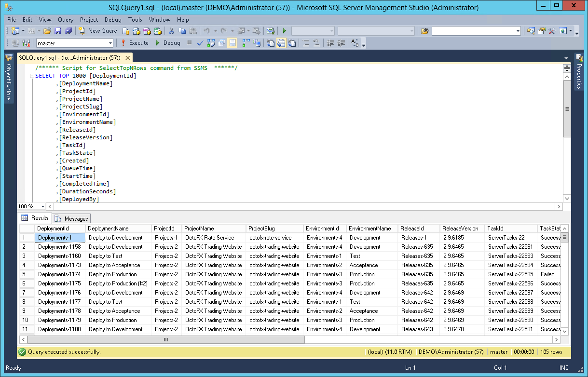The width and height of the screenshot is (588, 377).
Task: Open Activity Monitor from the toolbar
Action: [x=270, y=31]
